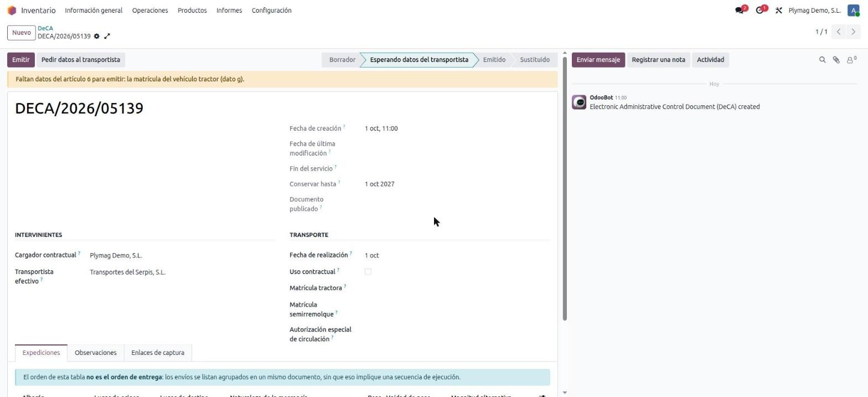The width and height of the screenshot is (868, 397).
Task: Open the developer tools wrench icon
Action: point(778,11)
